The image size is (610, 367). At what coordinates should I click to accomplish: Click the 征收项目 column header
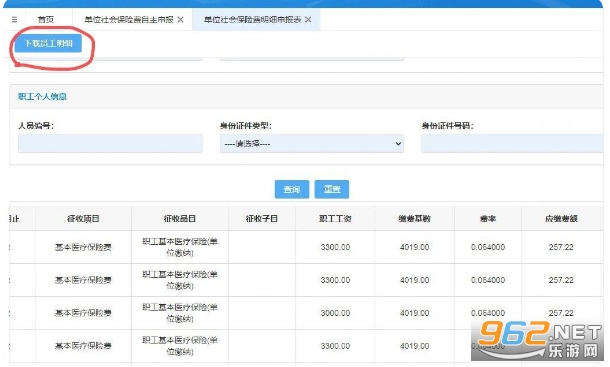[83, 219]
